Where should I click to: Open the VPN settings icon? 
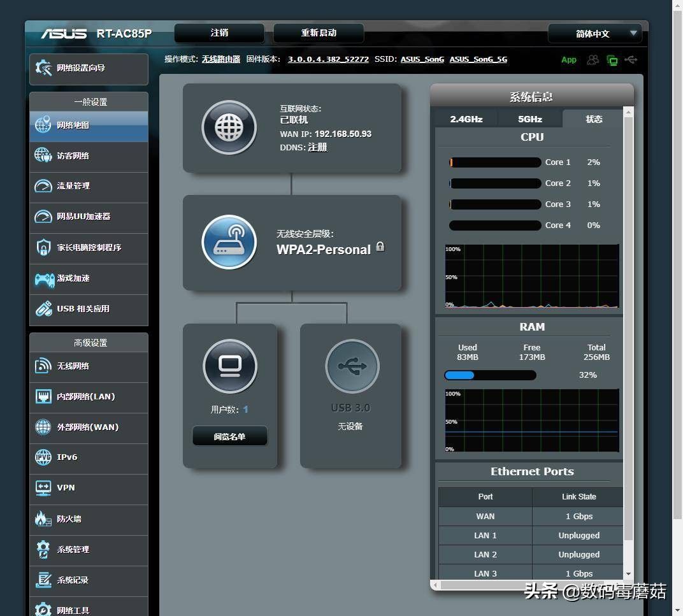(x=43, y=487)
